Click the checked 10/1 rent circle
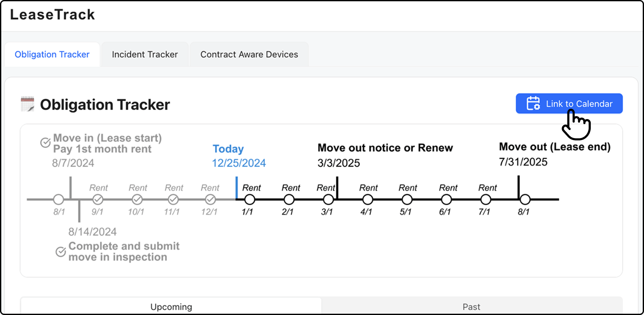Screen dimensions: 644x315 [137, 199]
